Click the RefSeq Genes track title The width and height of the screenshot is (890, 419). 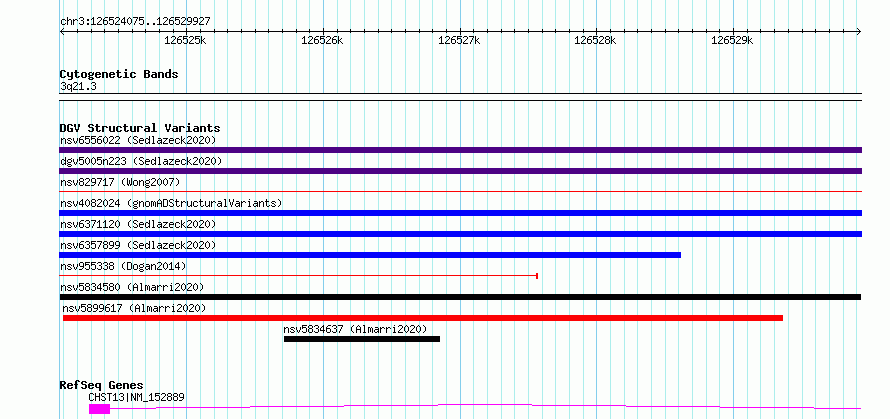point(101,386)
